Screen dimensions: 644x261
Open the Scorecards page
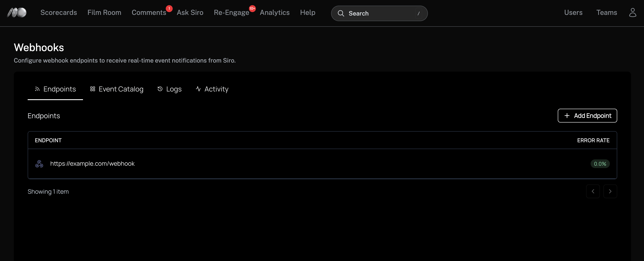tap(59, 13)
